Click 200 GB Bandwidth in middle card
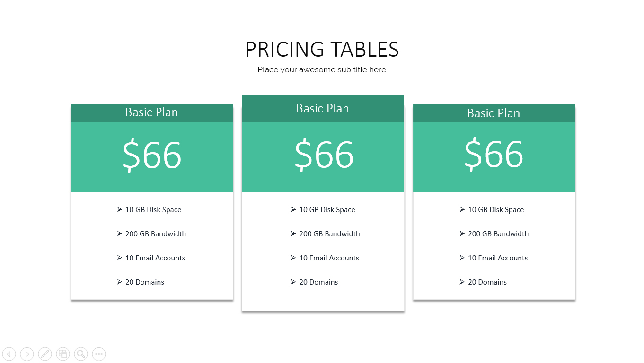This screenshot has height=363, width=644. (x=329, y=234)
